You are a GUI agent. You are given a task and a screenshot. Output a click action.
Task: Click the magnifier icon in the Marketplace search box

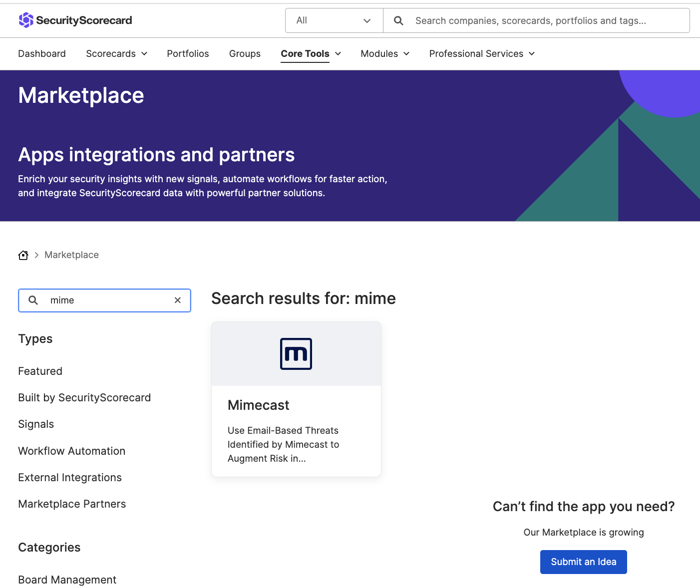pyautogui.click(x=32, y=300)
